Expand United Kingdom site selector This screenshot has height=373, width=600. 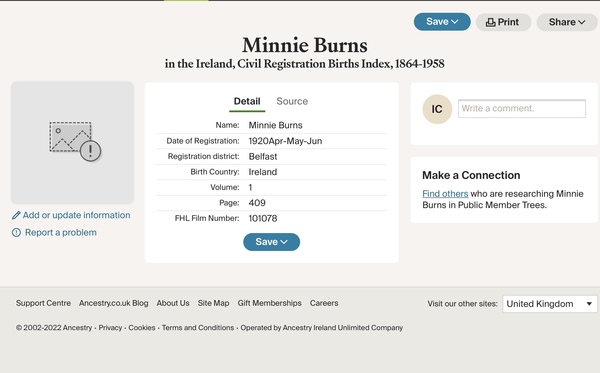[549, 304]
